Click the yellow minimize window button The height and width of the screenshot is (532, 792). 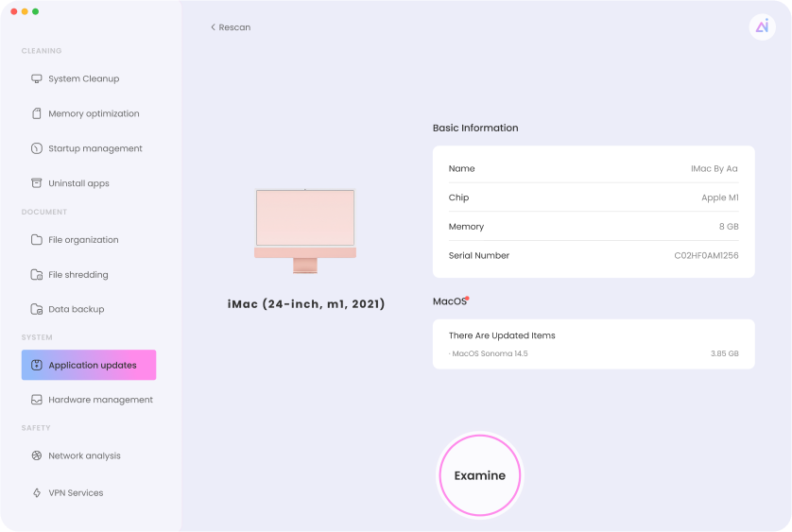(25, 11)
